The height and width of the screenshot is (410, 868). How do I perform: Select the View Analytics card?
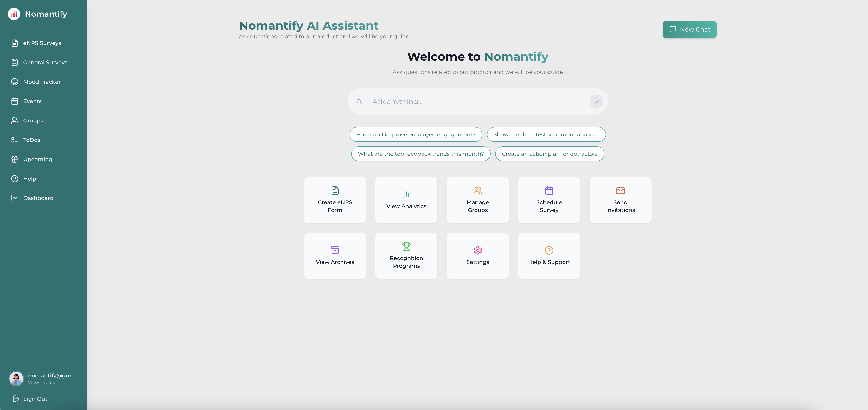point(406,200)
